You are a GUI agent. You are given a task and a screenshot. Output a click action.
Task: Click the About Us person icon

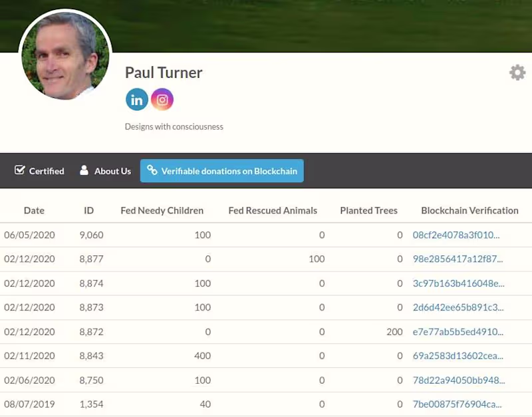coord(84,170)
